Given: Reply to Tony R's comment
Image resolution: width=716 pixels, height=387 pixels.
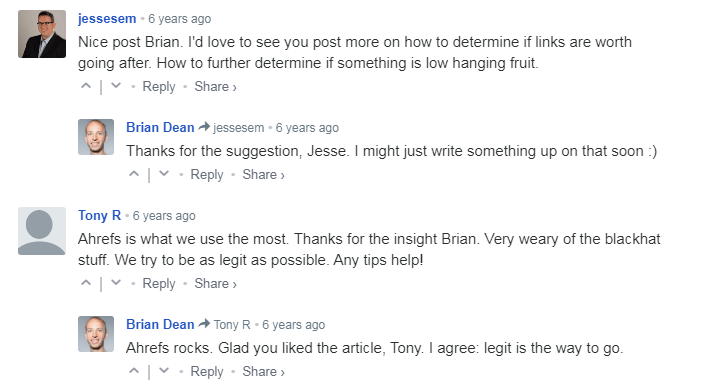Looking at the screenshot, I should click(159, 283).
